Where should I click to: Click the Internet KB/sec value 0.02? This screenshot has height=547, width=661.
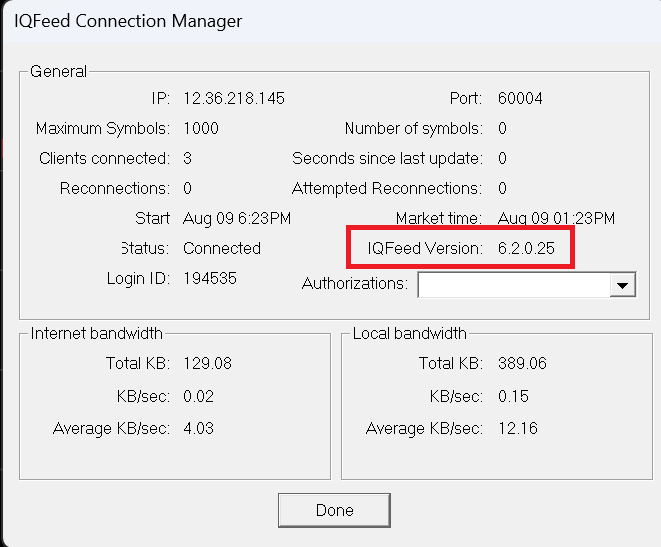[x=198, y=396]
